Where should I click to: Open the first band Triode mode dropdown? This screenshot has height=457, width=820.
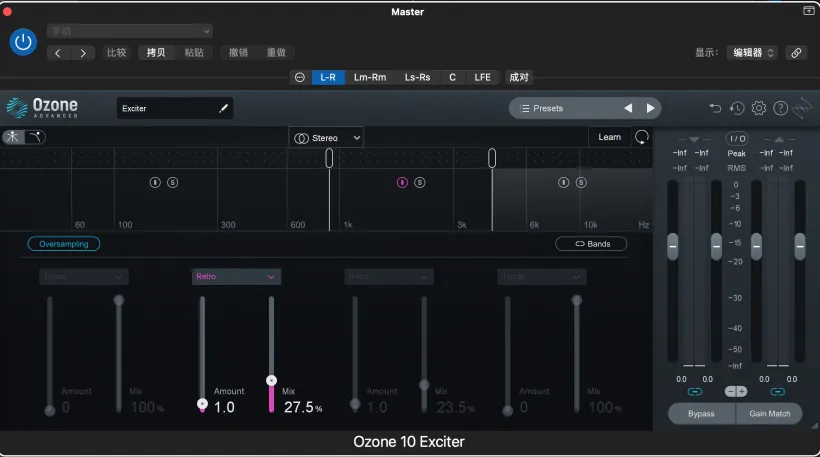pos(84,277)
